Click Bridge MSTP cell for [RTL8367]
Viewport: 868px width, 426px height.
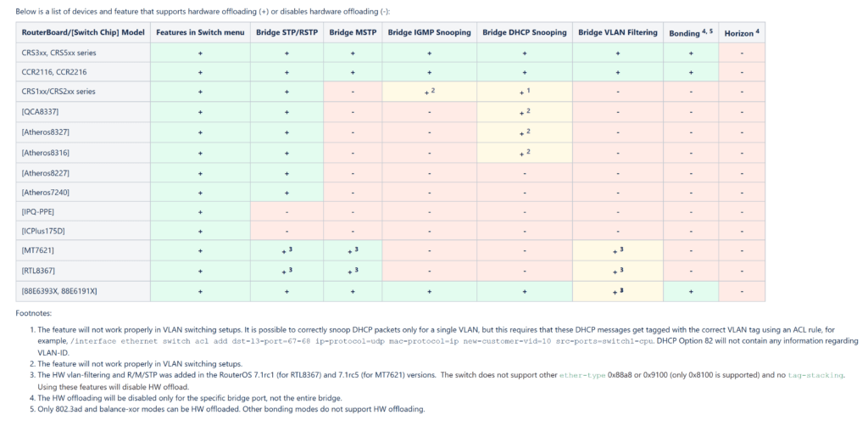pos(353,271)
